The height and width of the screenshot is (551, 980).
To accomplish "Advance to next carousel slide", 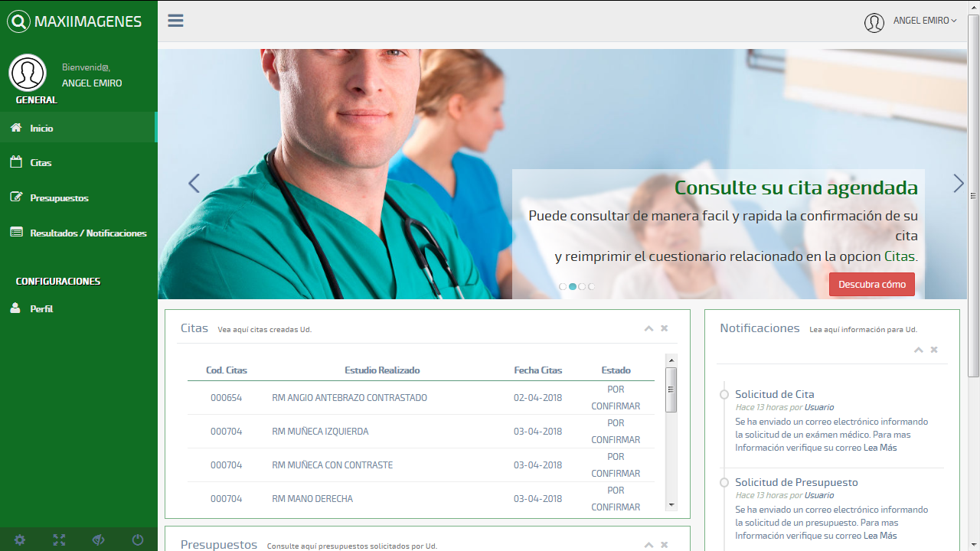I will (x=958, y=183).
